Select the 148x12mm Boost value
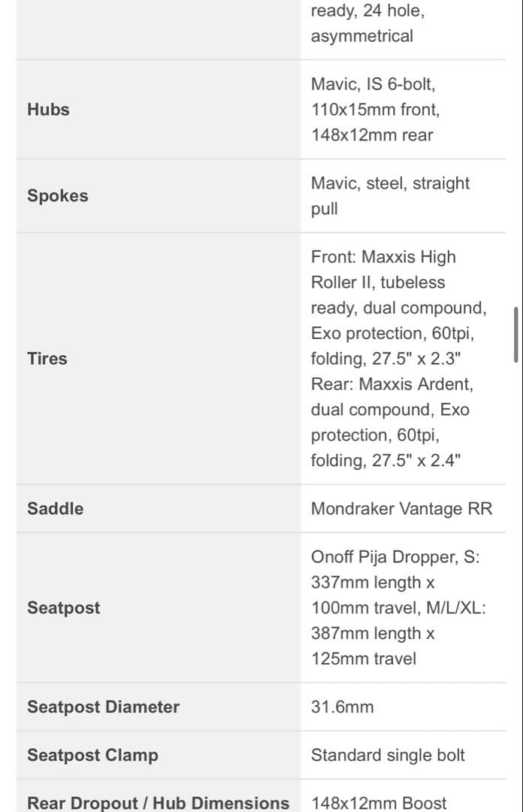The image size is (523, 812). (379, 803)
